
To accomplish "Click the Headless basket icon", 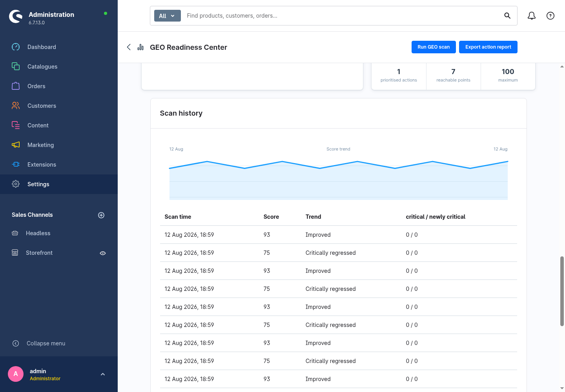I will point(15,233).
